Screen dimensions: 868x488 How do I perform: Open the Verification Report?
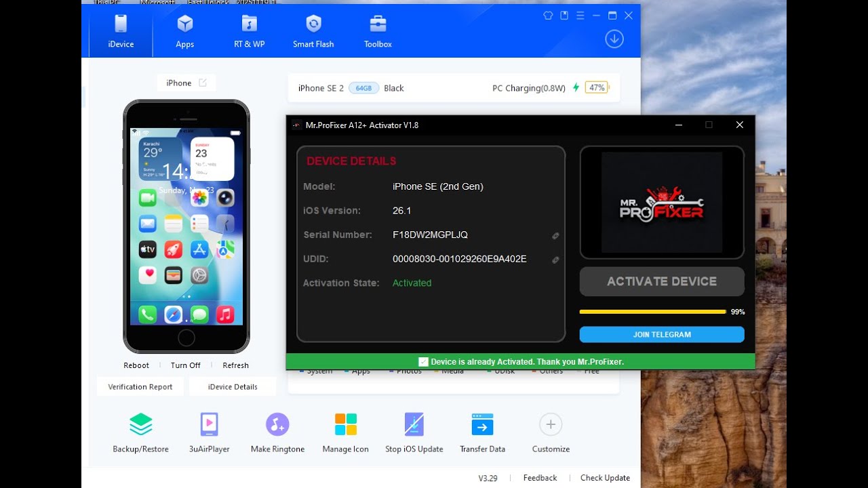point(140,386)
